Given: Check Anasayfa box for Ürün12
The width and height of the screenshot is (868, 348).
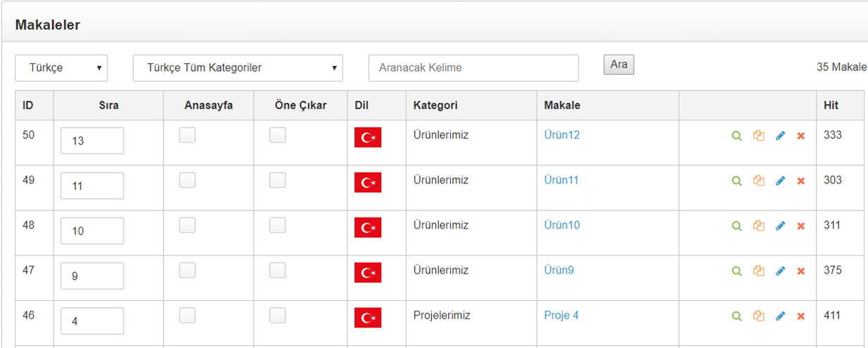Looking at the screenshot, I should pos(187,135).
